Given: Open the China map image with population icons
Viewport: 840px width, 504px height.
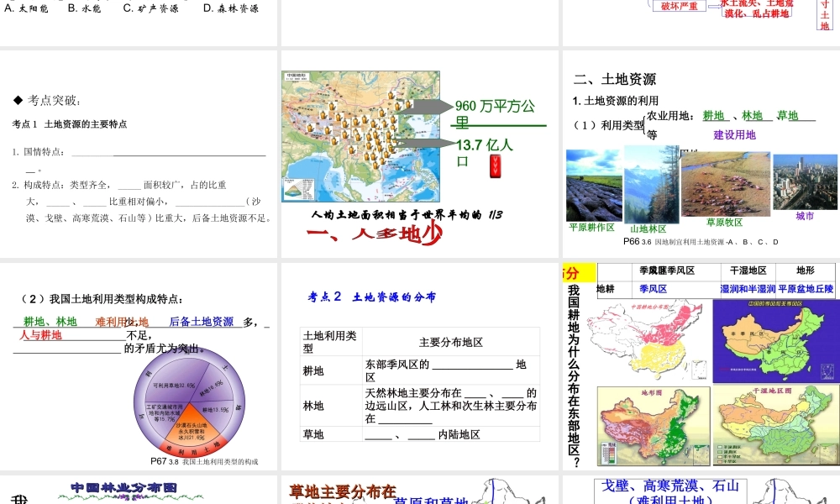Looking at the screenshot, I should (x=361, y=137).
